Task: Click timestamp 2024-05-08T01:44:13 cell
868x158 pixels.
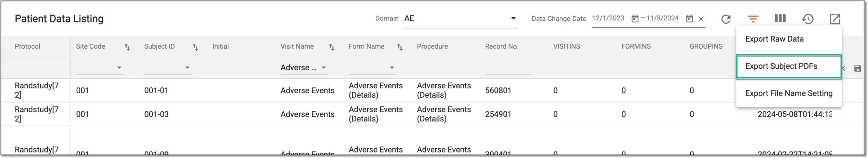Action: point(794,114)
